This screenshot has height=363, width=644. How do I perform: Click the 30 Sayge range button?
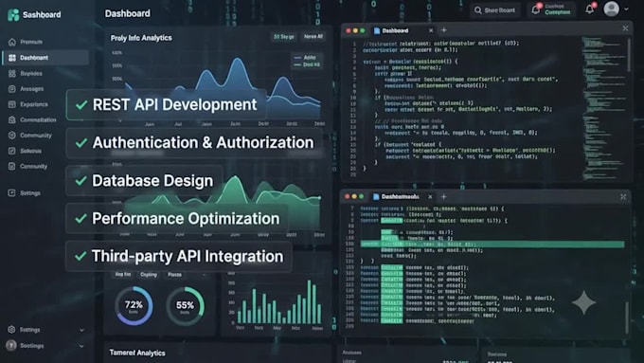click(x=284, y=37)
